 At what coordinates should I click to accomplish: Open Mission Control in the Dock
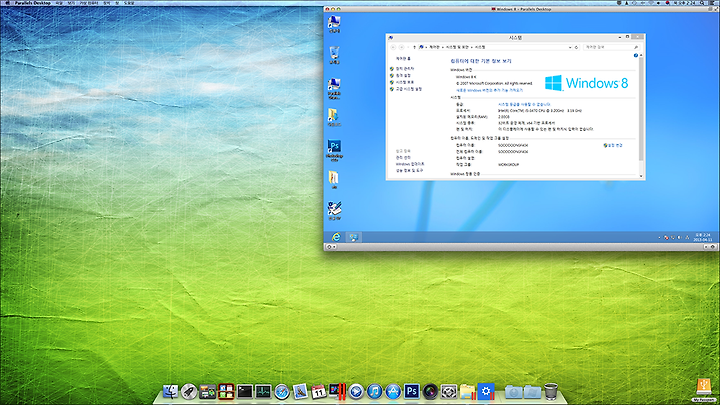[208, 392]
